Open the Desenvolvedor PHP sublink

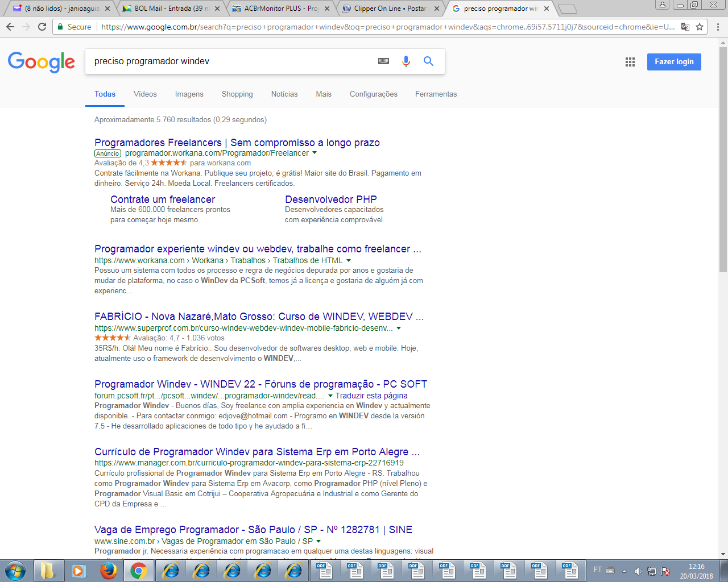pyautogui.click(x=331, y=199)
